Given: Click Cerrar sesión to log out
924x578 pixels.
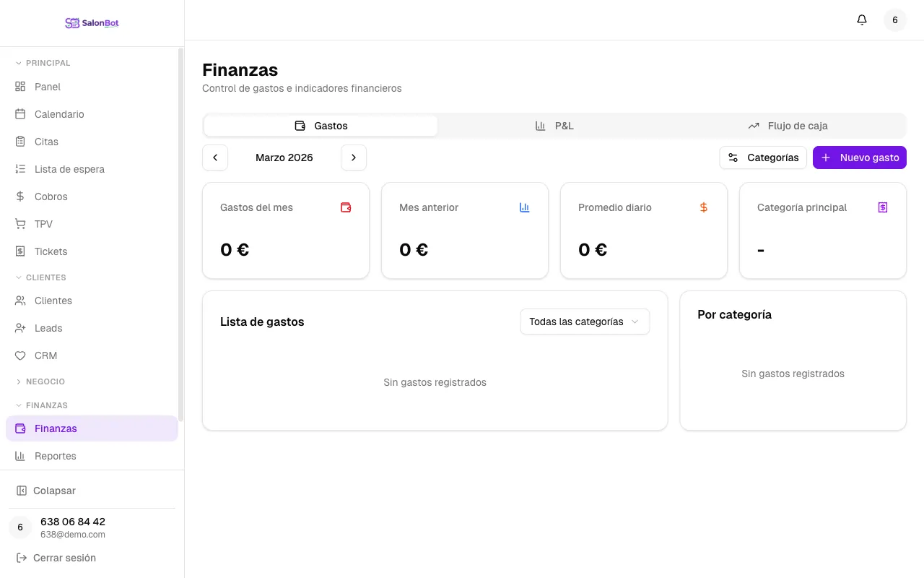Looking at the screenshot, I should 64,557.
